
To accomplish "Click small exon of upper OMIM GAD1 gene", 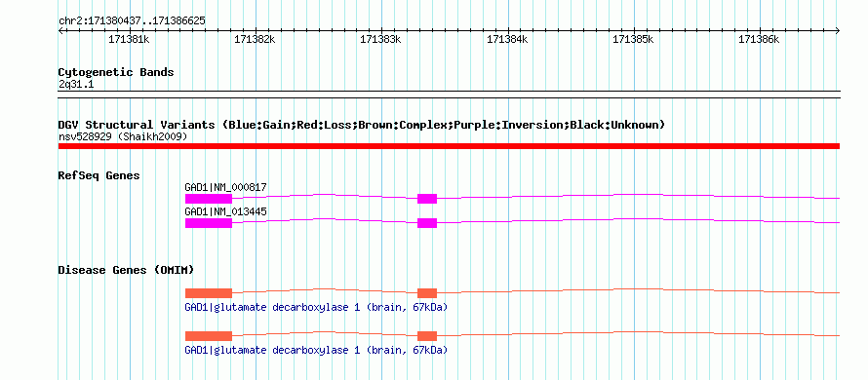I will pyautogui.click(x=427, y=293).
